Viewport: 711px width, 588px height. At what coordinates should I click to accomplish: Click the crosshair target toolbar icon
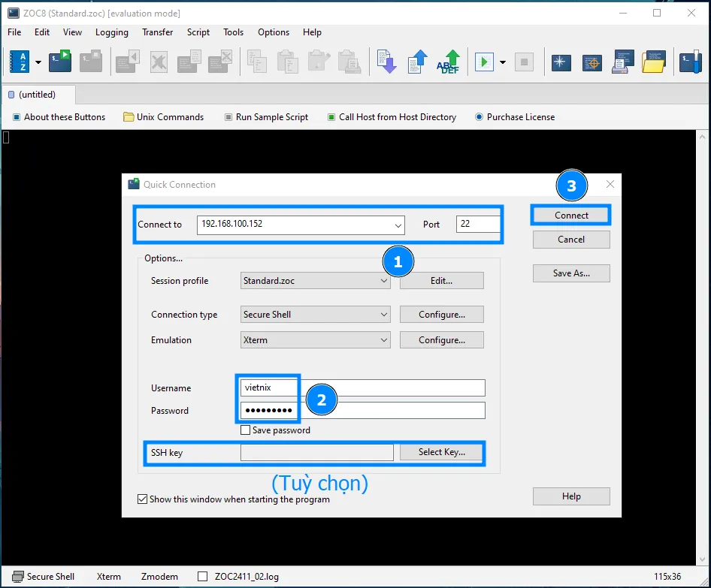pyautogui.click(x=592, y=62)
